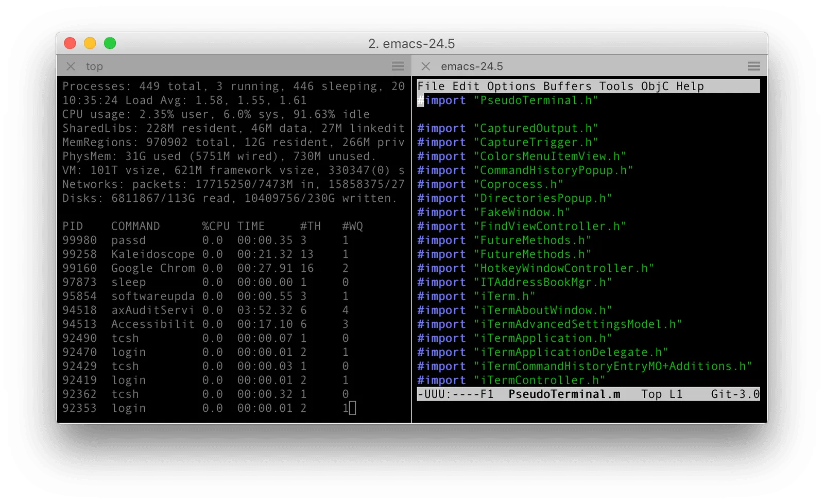Click the COMMAND column header in top
The width and height of the screenshot is (824, 504).
[135, 227]
